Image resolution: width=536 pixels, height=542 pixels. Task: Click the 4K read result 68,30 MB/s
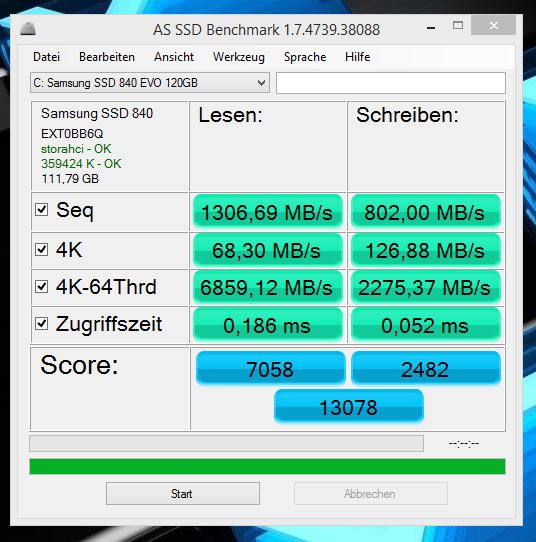pyautogui.click(x=267, y=250)
